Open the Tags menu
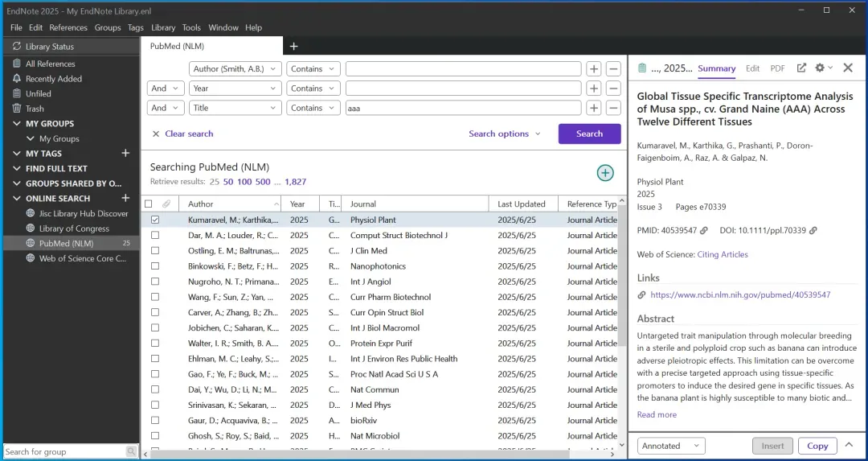The width and height of the screenshot is (868, 461). pos(136,27)
